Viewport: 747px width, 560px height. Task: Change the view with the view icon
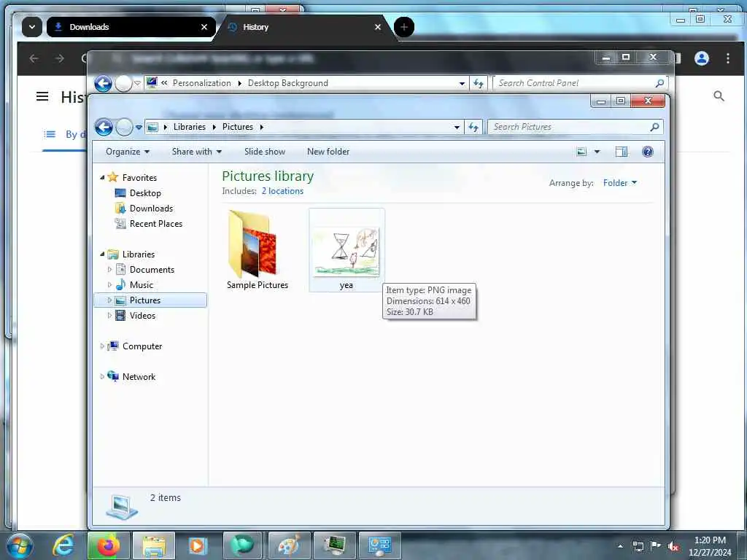pos(581,152)
